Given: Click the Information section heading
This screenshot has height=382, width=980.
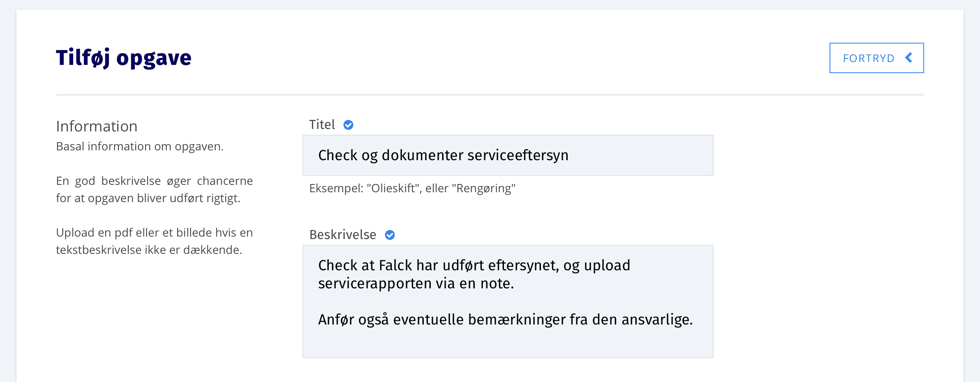Looking at the screenshot, I should [97, 127].
